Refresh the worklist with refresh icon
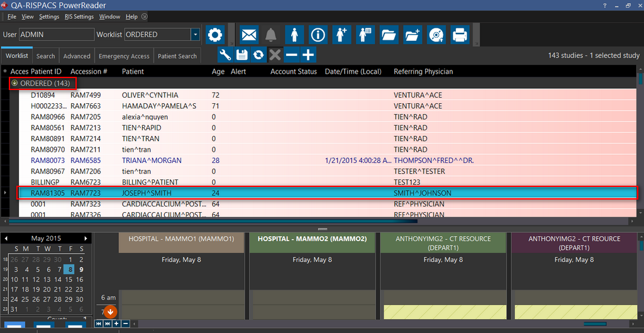644x333 pixels. coord(258,55)
